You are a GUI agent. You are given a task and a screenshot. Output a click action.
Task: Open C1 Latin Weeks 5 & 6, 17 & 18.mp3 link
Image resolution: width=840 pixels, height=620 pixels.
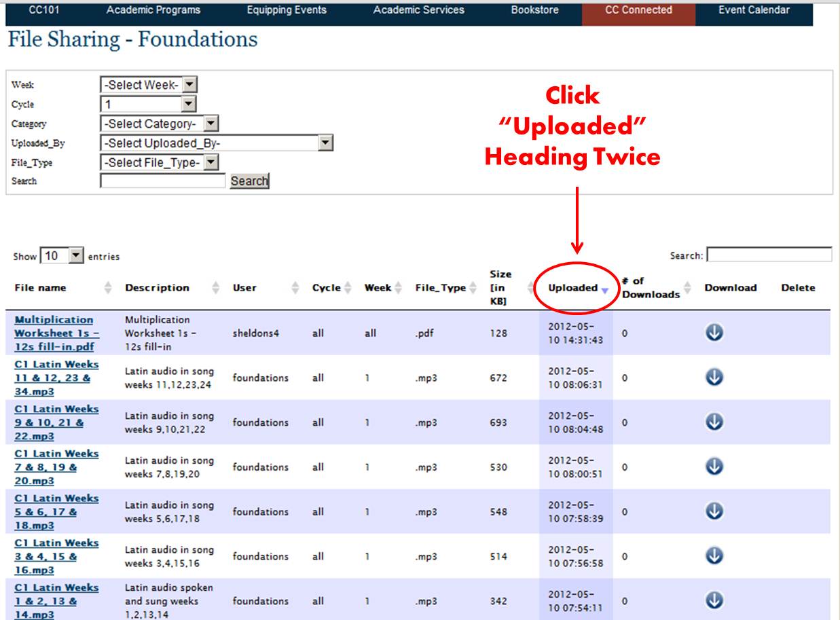[x=57, y=512]
